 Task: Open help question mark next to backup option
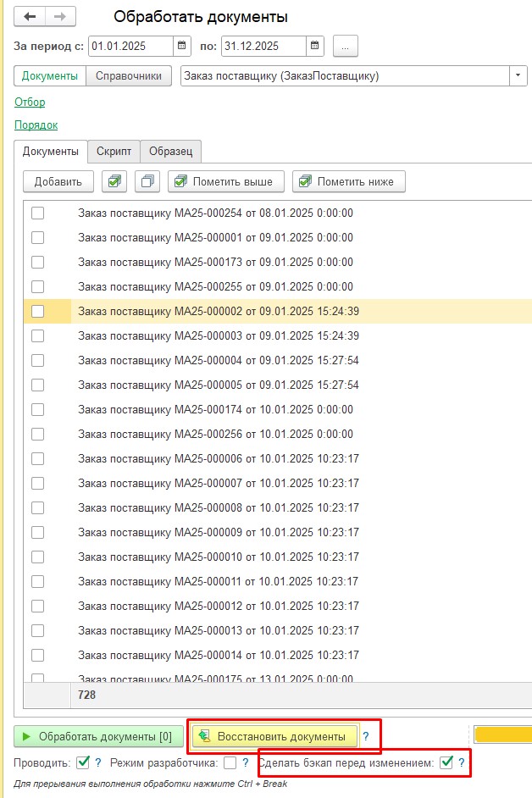pos(461,763)
